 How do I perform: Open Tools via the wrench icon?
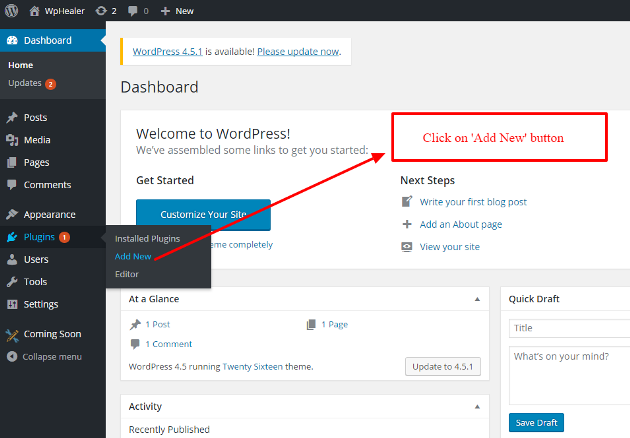12,282
